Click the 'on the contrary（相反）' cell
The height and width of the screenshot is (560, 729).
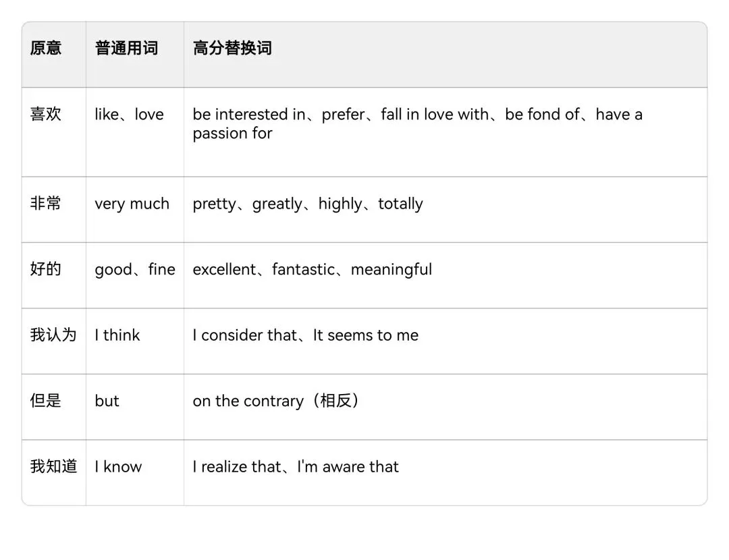click(276, 401)
